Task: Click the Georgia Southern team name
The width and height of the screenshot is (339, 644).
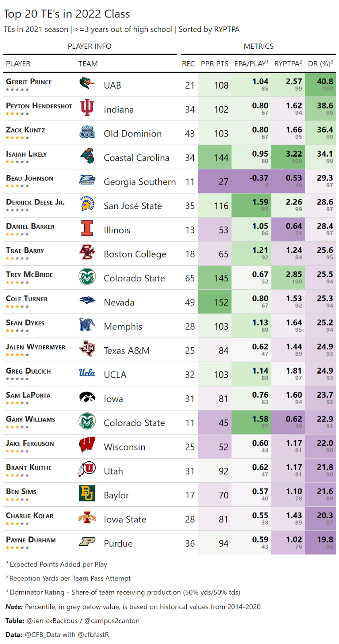Action: 140,182
